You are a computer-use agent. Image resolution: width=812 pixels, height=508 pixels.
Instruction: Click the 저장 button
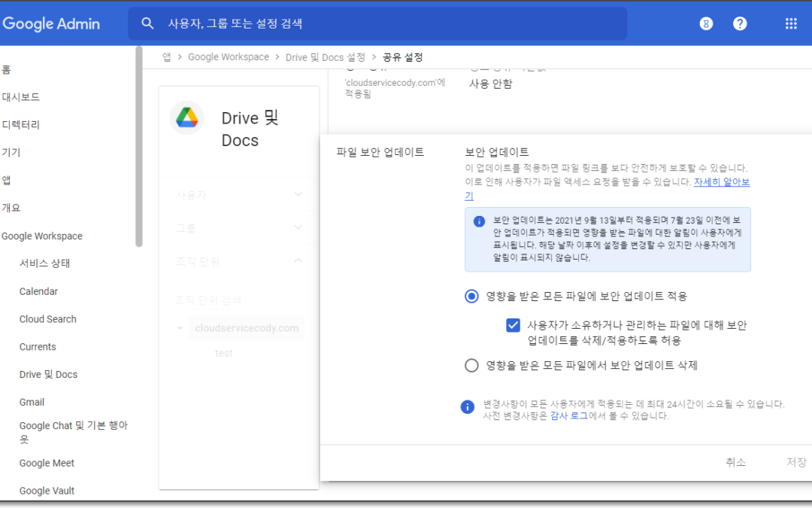pos(796,462)
